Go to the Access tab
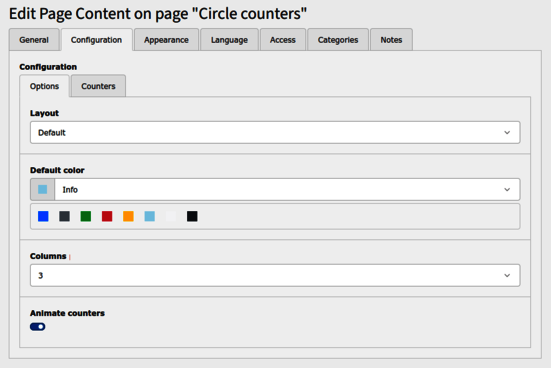 click(x=283, y=40)
